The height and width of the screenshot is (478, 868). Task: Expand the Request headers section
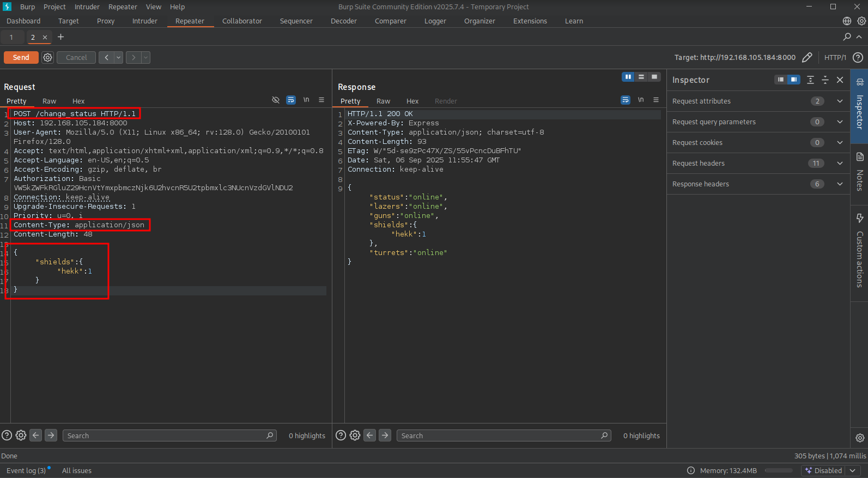point(840,163)
